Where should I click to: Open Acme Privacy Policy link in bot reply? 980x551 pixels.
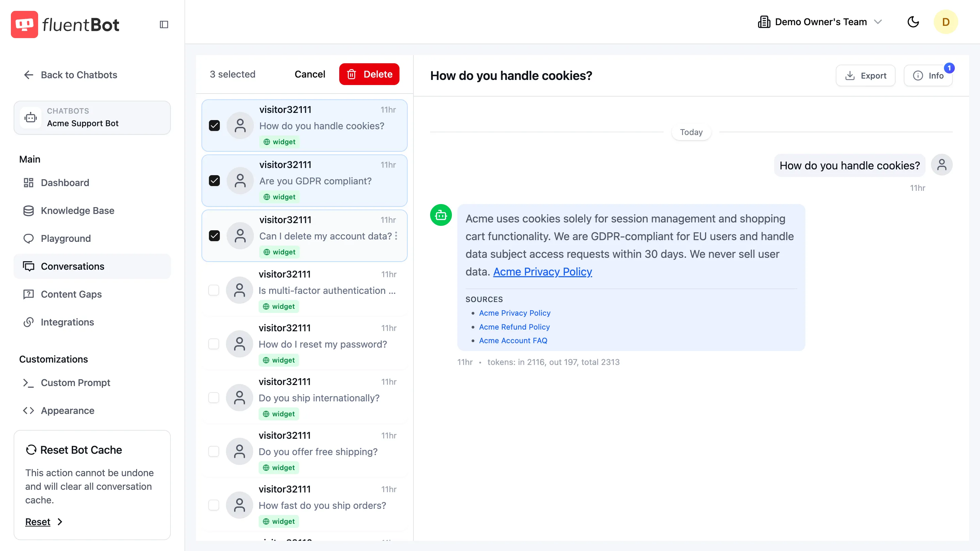pyautogui.click(x=542, y=271)
